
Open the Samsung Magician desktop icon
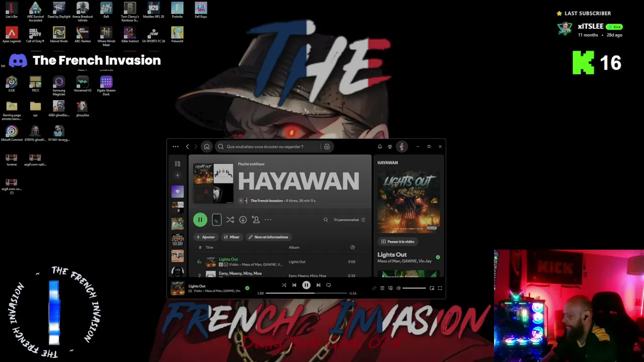coord(59,85)
